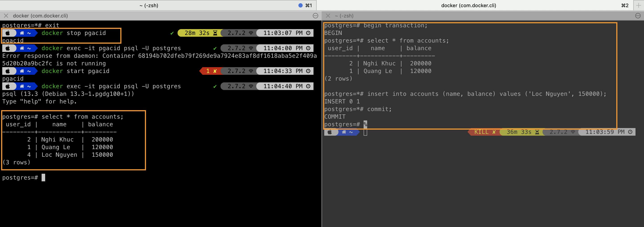
Task: Click the "docker stop pgacid" command text
Action: tap(74, 33)
